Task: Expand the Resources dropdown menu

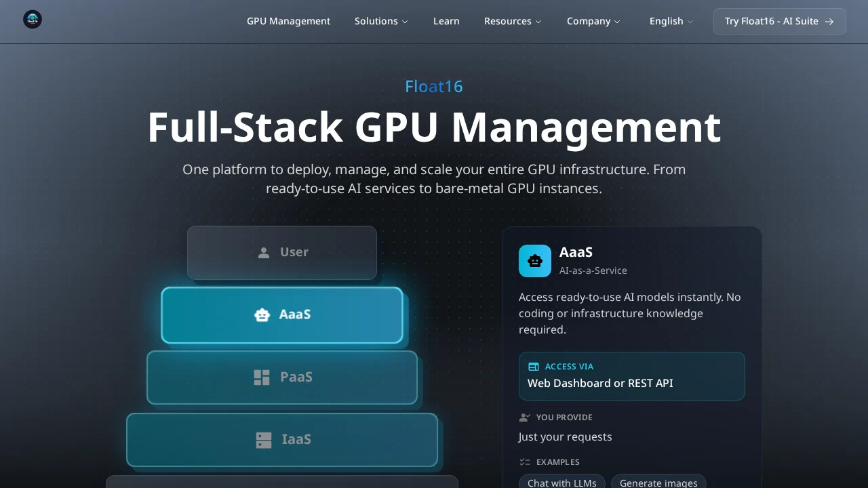Action: [513, 21]
